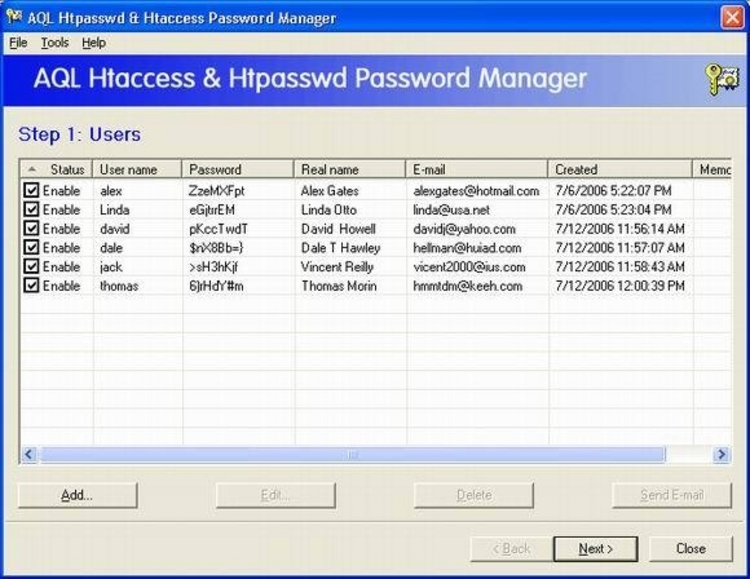Click the app icon in the title bar
Image resolution: width=750 pixels, height=579 pixels.
14,18
